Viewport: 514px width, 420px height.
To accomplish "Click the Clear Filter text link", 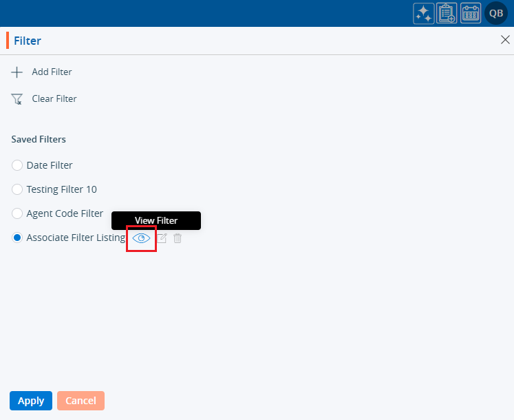I will [x=54, y=99].
